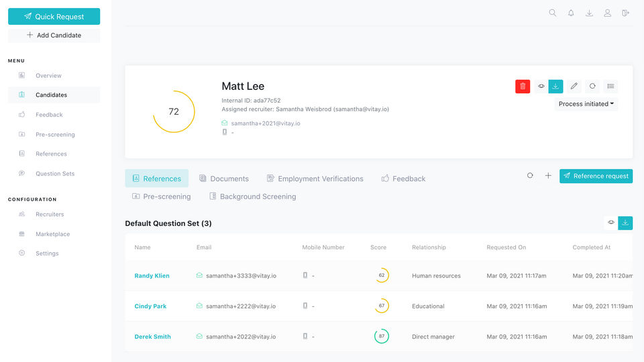Open Marketplace under Configuration
The image size is (644, 362).
pos(52,234)
